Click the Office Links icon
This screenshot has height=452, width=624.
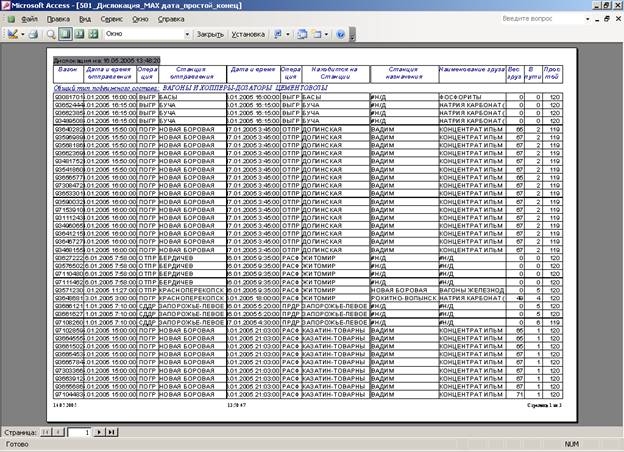[x=277, y=34]
